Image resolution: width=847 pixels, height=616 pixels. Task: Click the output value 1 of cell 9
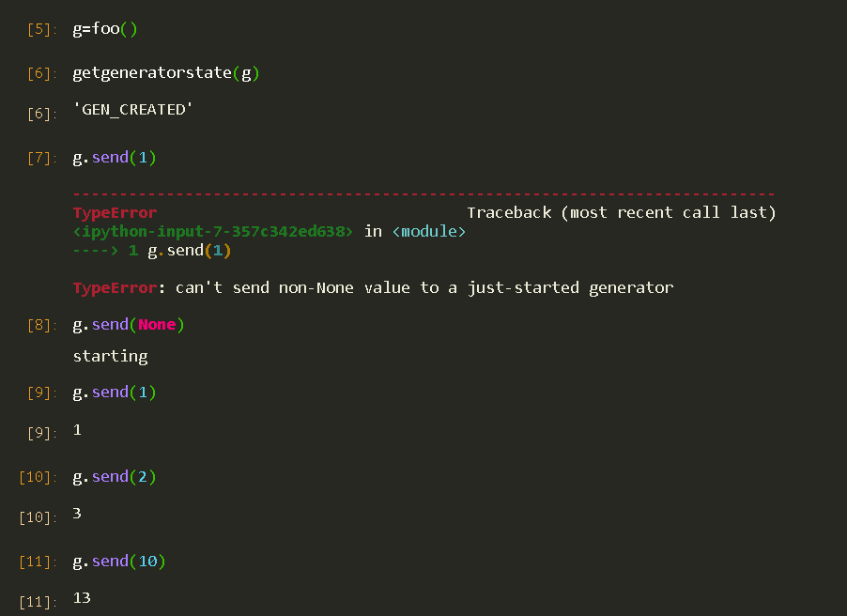point(77,430)
